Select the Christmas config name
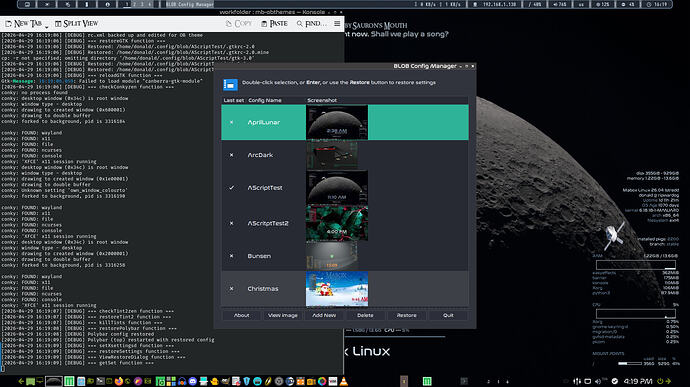Image resolution: width=690 pixels, height=387 pixels. (x=263, y=289)
